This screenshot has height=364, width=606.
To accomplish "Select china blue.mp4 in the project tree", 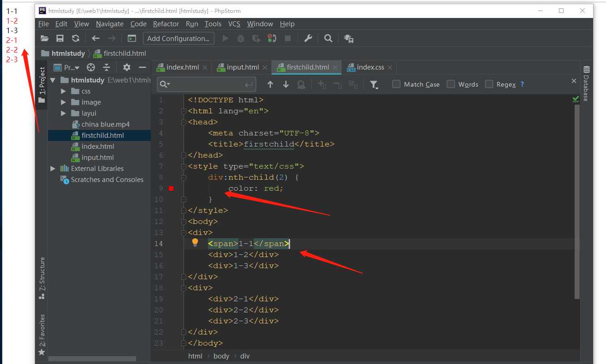I will (100, 124).
